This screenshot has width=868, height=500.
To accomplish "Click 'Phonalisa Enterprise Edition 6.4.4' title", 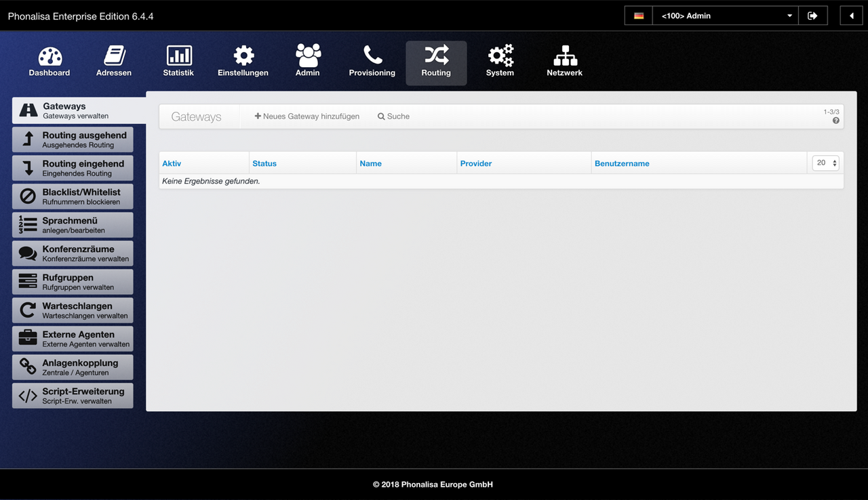I will [81, 16].
